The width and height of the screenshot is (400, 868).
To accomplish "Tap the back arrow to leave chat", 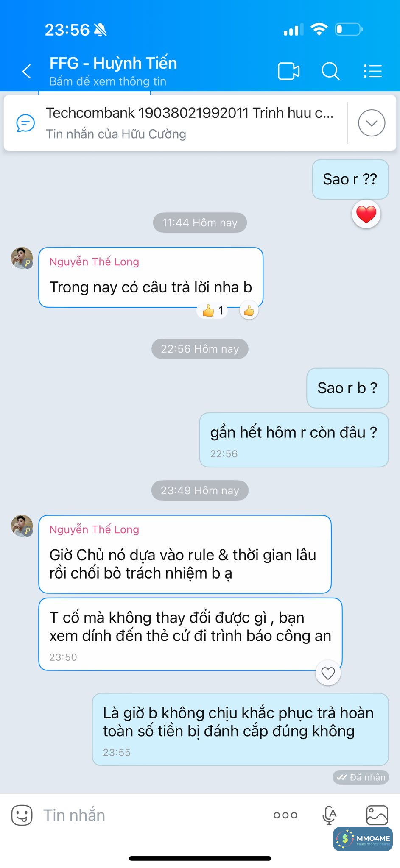I will click(x=27, y=71).
